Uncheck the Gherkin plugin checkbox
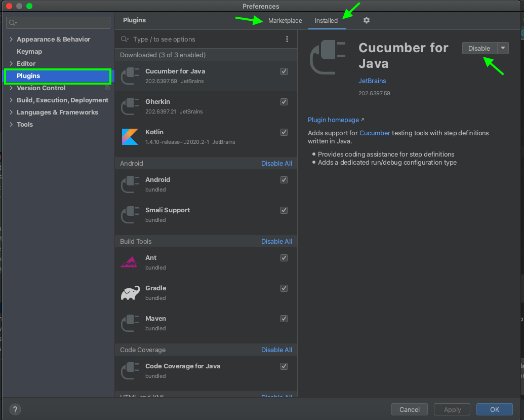Viewport: 524px width, 420px height. coord(284,102)
